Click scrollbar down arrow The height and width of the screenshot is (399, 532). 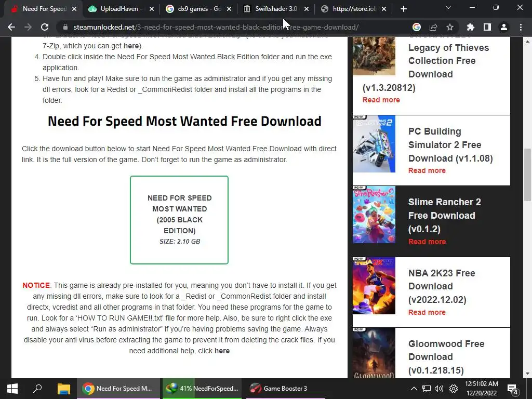point(527,374)
